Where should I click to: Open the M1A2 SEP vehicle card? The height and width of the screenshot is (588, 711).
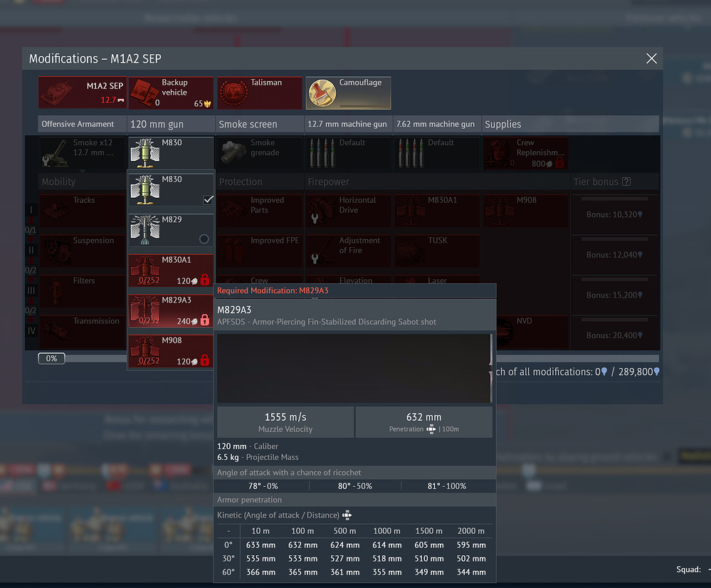(82, 93)
